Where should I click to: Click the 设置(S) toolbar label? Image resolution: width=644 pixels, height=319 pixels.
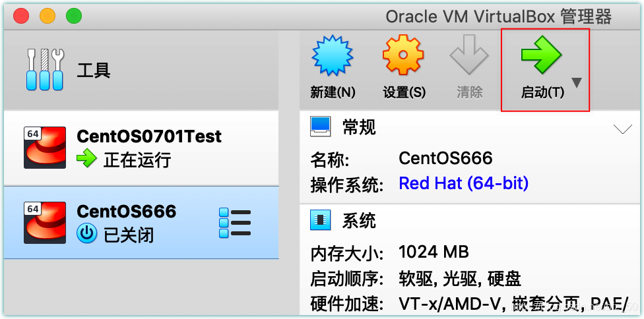[404, 93]
